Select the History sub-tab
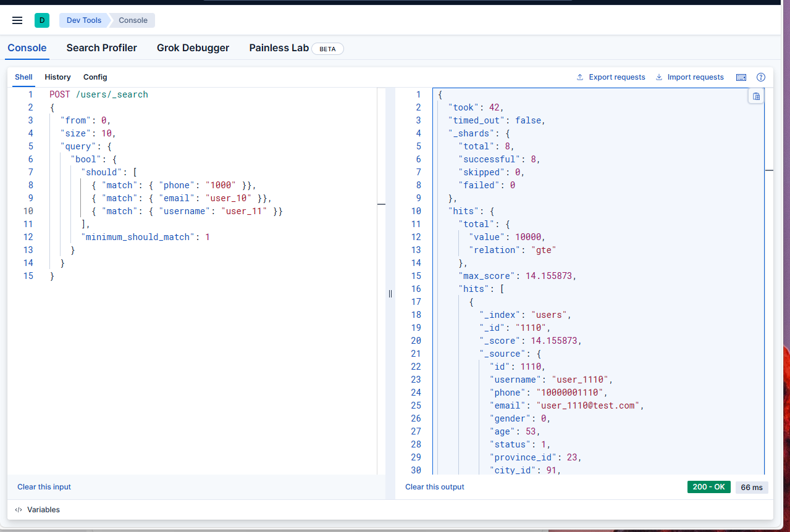The width and height of the screenshot is (790, 532). point(57,77)
